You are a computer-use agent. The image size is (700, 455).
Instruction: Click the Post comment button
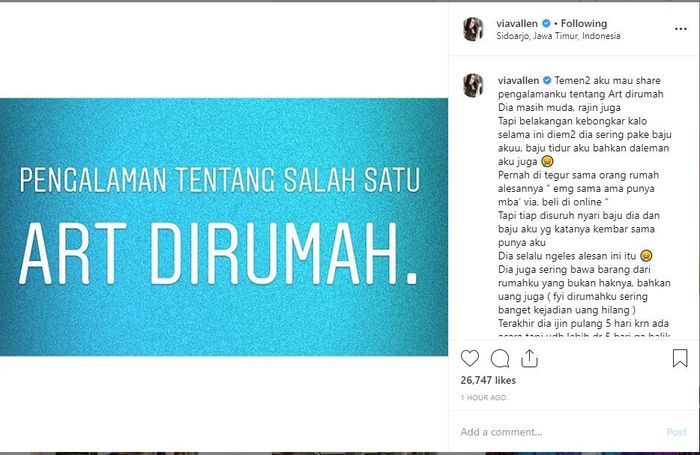[x=676, y=432]
